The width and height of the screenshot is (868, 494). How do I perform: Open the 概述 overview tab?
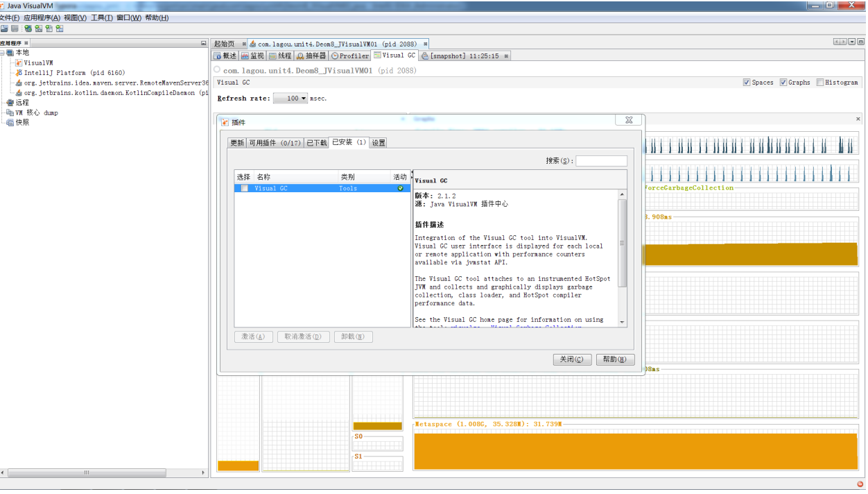click(x=225, y=56)
